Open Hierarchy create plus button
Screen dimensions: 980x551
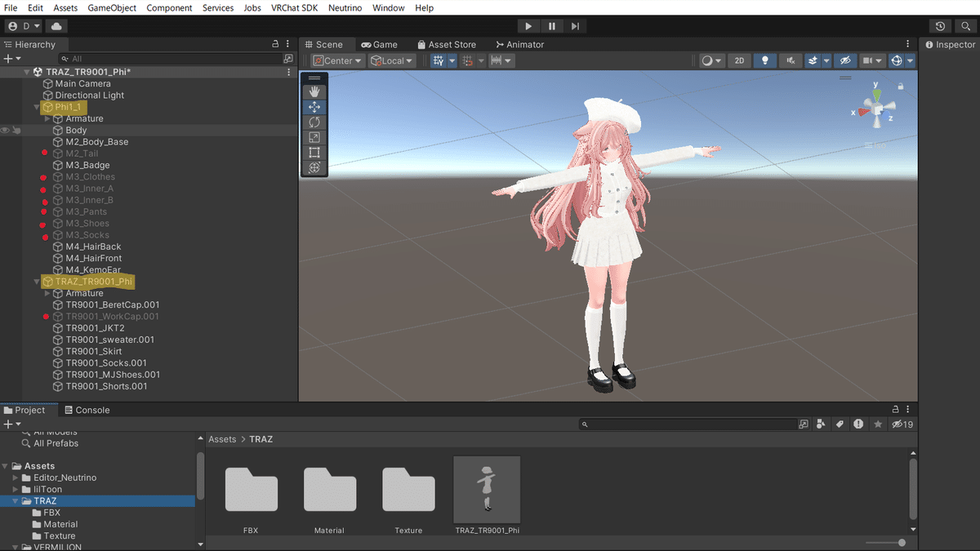coord(11,59)
